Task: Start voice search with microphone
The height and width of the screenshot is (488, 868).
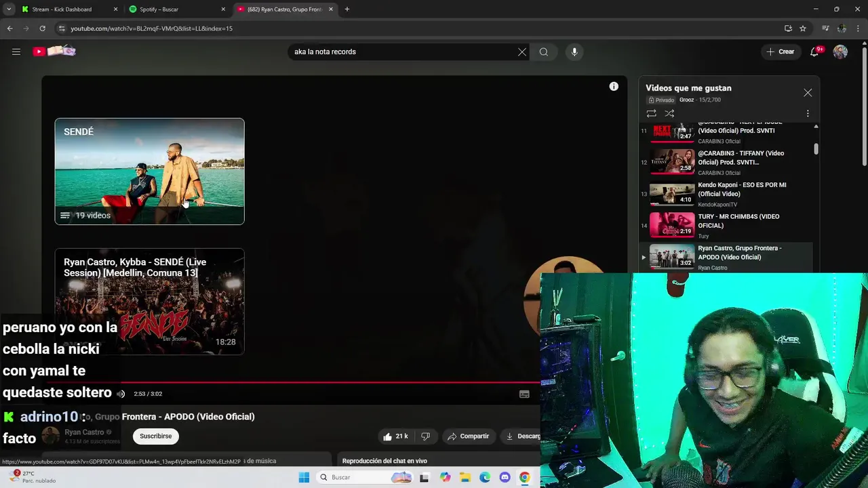Action: (x=574, y=52)
